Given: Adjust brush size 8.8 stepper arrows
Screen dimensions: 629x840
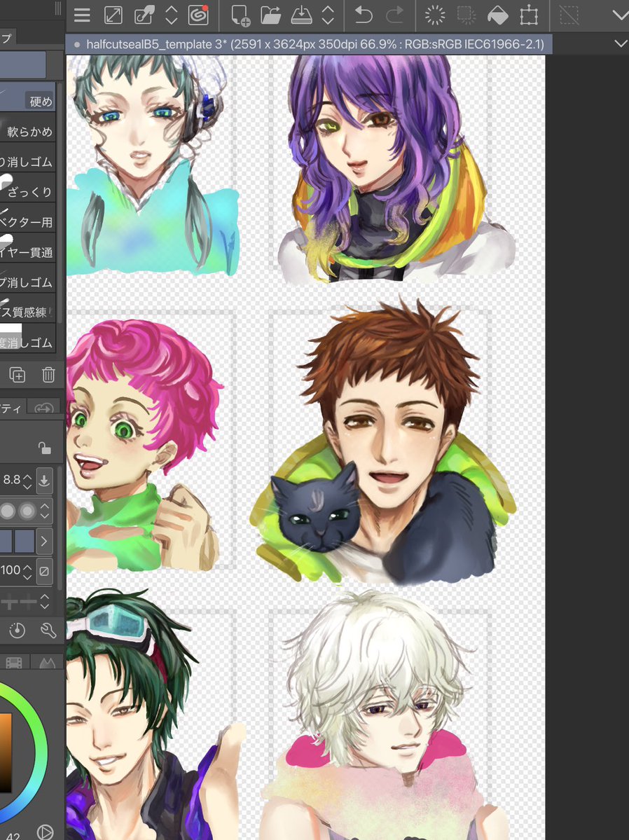Looking at the screenshot, I should tap(27, 481).
